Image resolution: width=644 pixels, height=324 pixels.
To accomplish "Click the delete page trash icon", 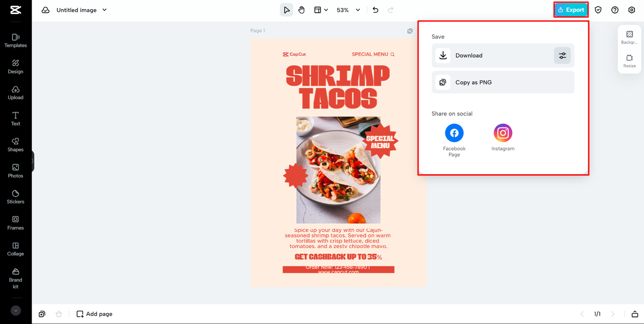I will point(59,314).
